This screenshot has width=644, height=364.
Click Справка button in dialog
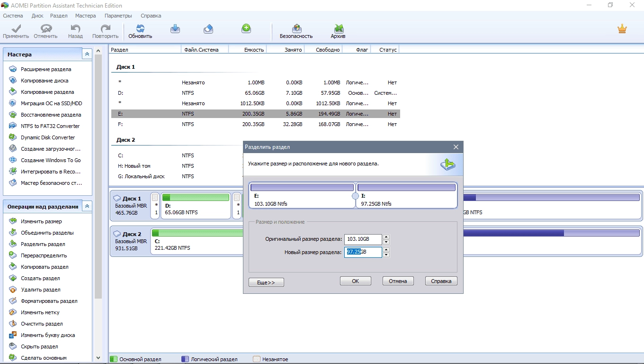[x=441, y=281]
